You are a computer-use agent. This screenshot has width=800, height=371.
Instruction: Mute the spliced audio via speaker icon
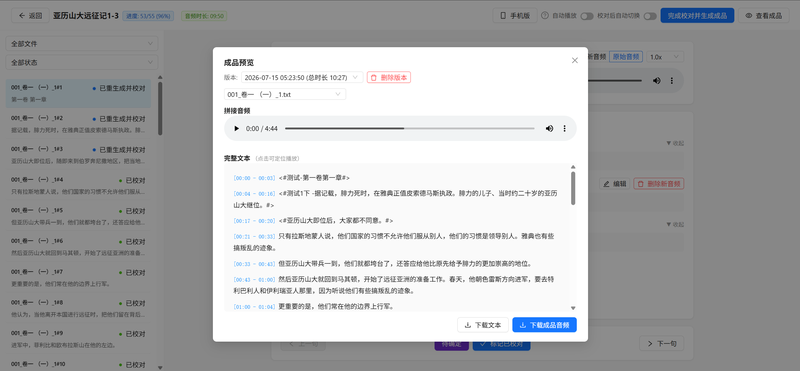point(549,129)
